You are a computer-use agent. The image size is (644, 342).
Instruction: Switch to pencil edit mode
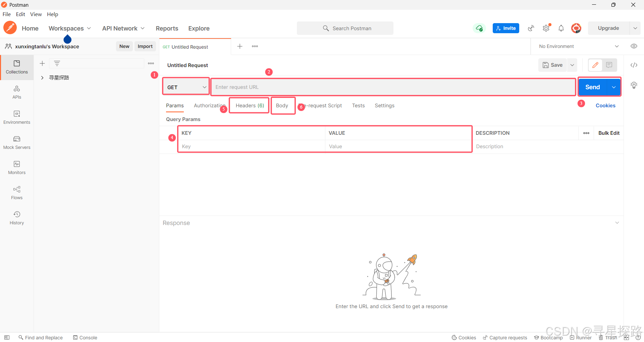595,65
